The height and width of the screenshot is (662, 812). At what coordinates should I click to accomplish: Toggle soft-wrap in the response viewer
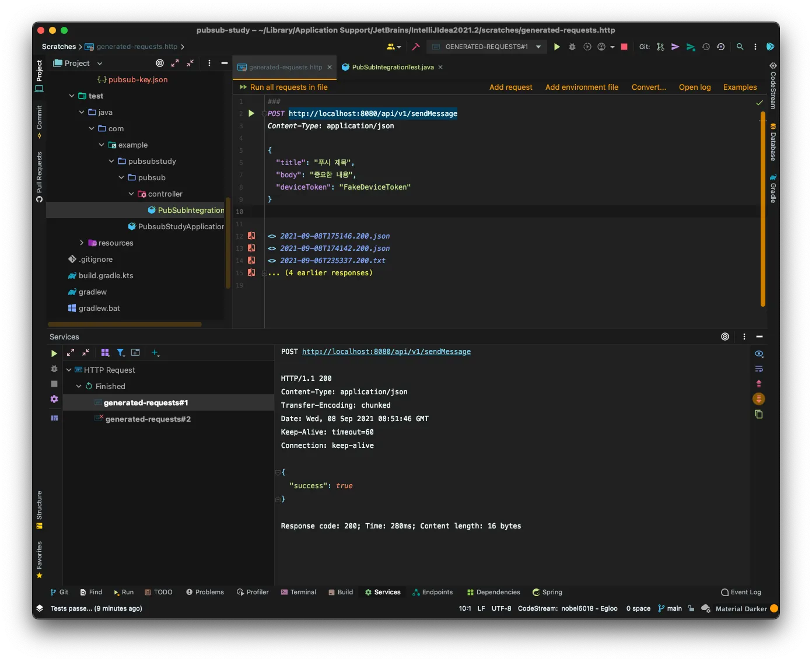pos(759,369)
